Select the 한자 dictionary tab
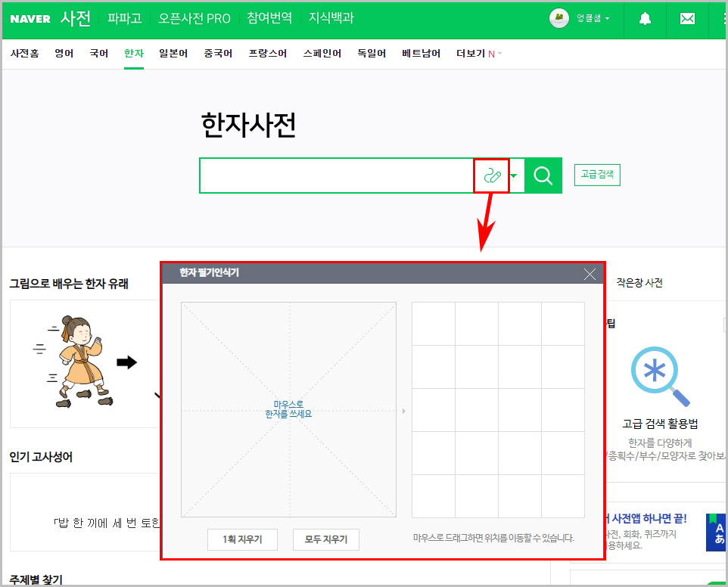 point(133,53)
